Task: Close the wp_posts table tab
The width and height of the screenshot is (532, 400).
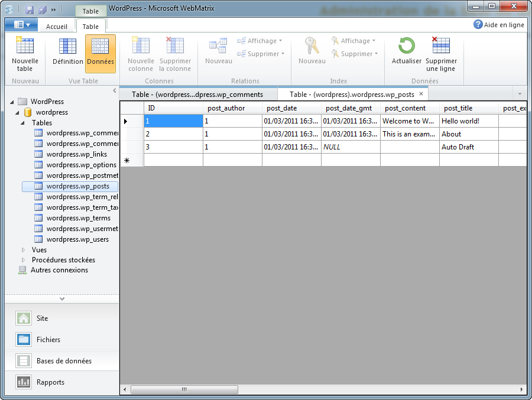Action: tap(421, 94)
